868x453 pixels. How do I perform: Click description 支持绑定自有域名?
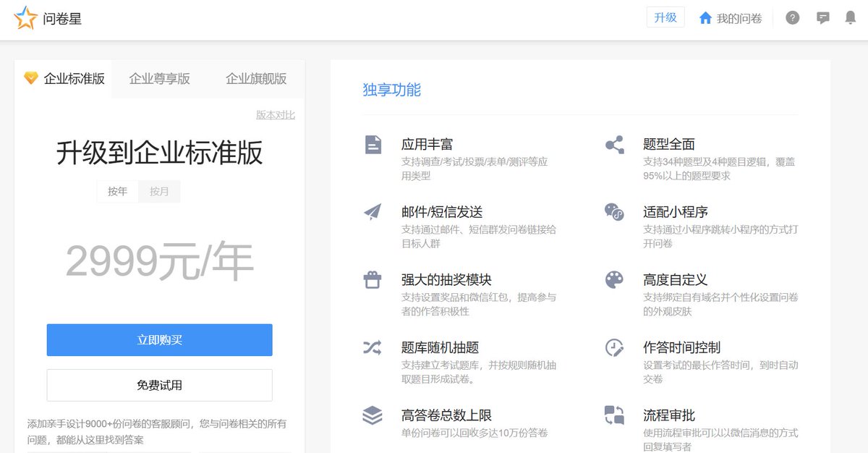[x=720, y=304]
